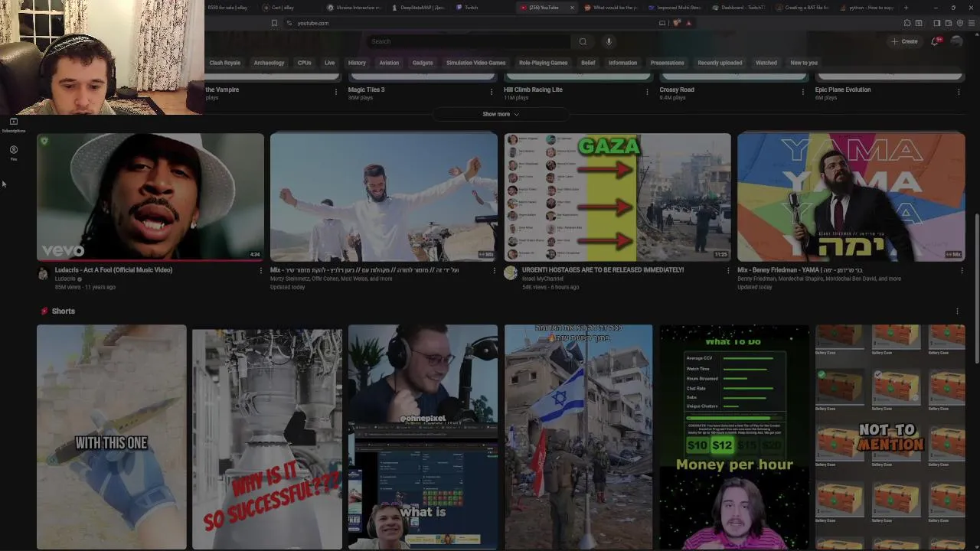Open the Shorts section options menu
Viewport: 980px width, 551px height.
957,311
